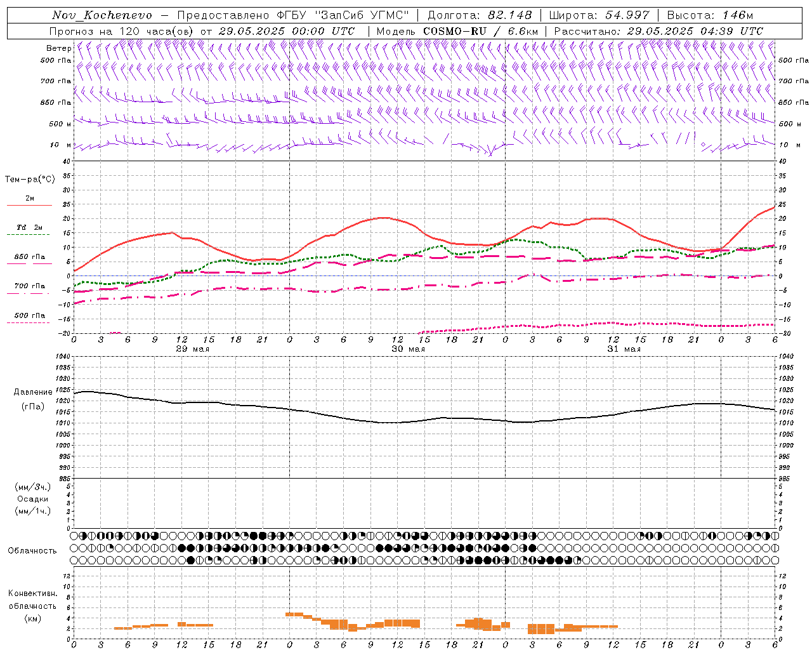Click the station name Nov_Kochenevo
Screen dimensions: 812x650
102,15
